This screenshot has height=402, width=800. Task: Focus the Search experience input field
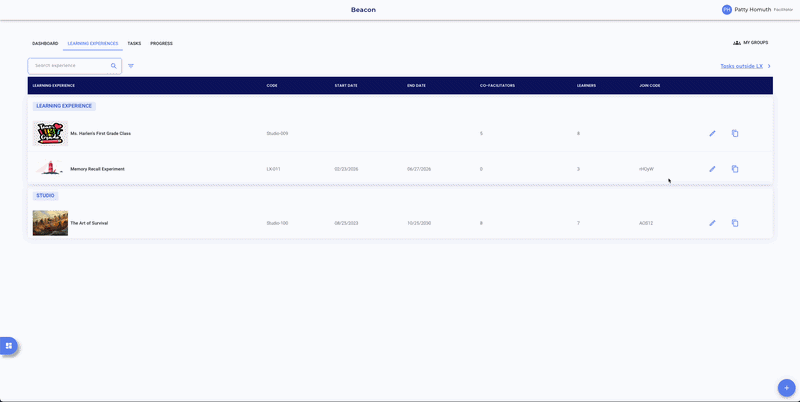pos(70,66)
